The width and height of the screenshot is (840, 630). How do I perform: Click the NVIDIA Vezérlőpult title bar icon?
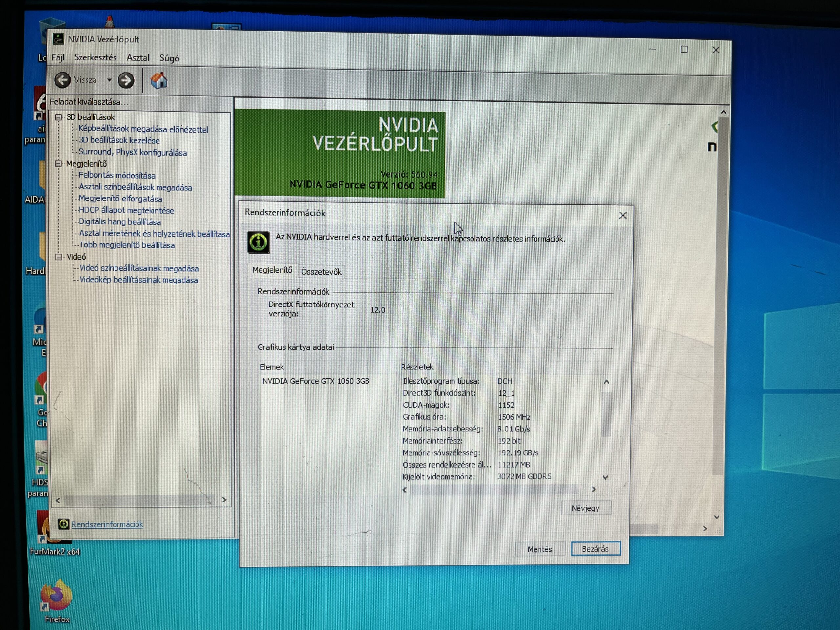(x=58, y=39)
